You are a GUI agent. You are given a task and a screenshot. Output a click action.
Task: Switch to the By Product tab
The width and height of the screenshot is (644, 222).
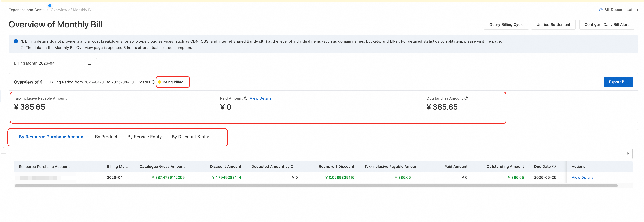[106, 137]
